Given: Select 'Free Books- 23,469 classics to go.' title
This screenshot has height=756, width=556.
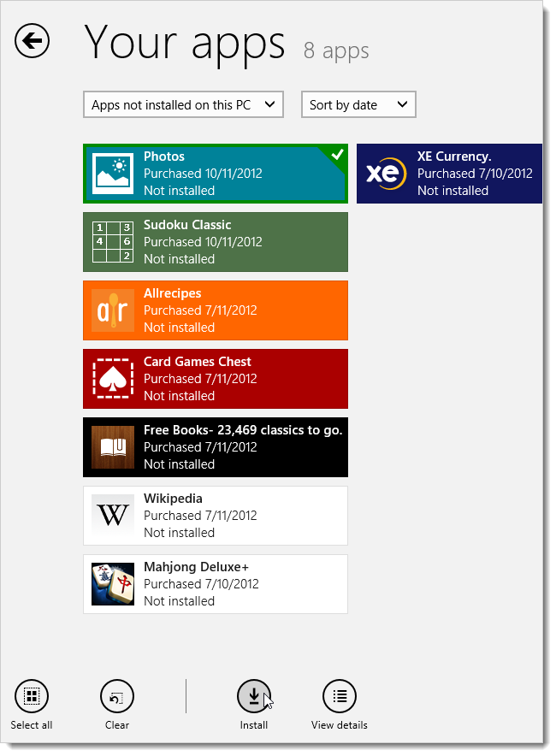Looking at the screenshot, I should click(x=243, y=430).
